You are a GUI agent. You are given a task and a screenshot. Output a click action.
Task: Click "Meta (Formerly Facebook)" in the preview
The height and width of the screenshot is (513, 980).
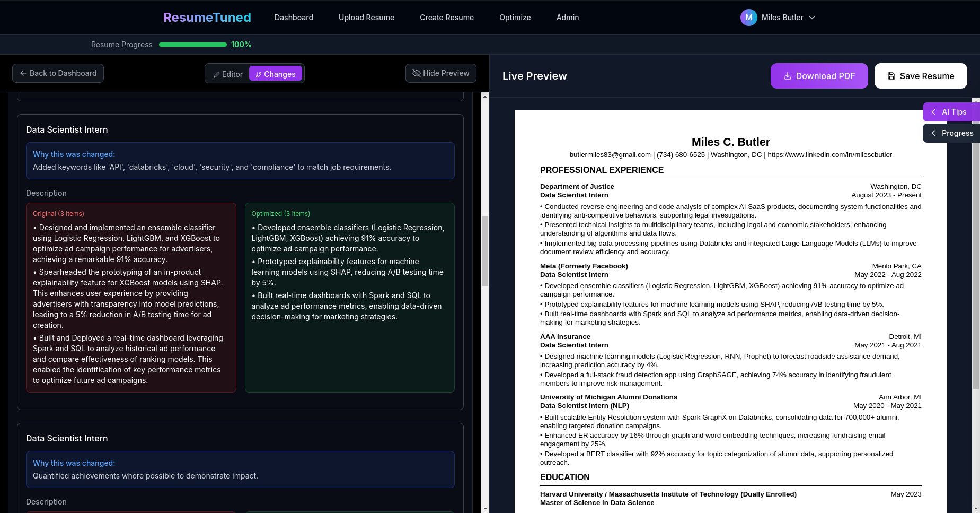point(584,266)
